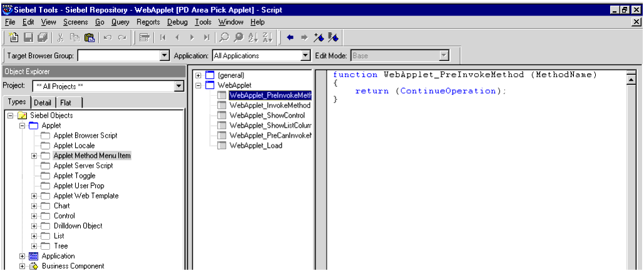Select WebApplet_PreInvokeMethod in script tree
The height and width of the screenshot is (271, 644).
(270, 95)
